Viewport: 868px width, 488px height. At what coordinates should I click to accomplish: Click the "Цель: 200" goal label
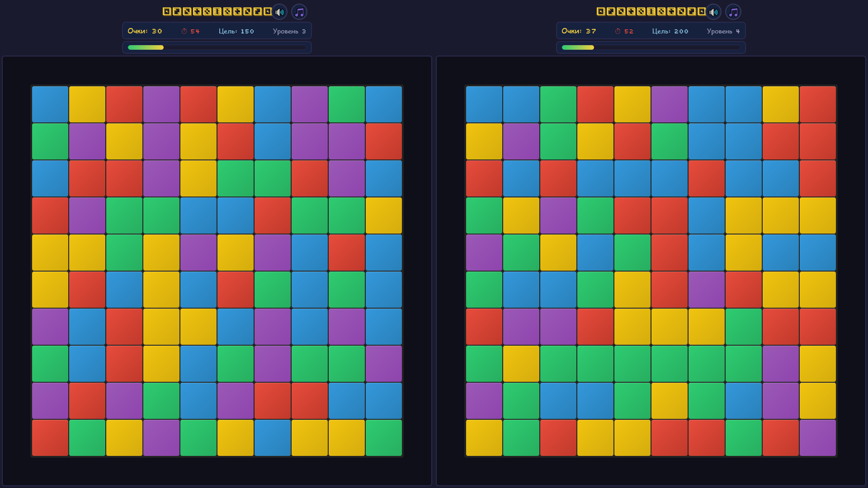pos(670,31)
